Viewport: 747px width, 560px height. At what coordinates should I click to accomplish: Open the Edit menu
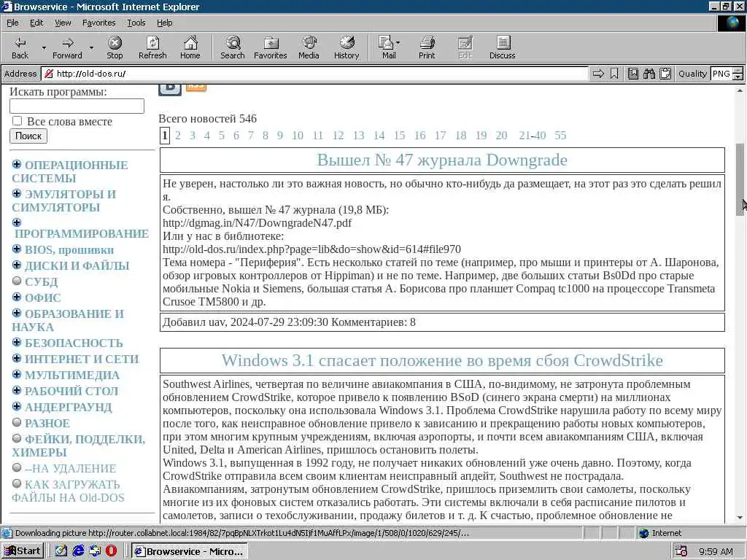coord(36,23)
